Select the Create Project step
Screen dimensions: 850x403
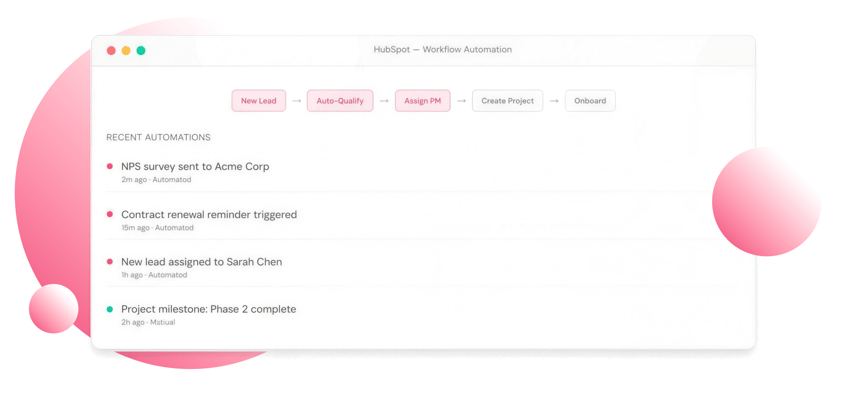click(x=507, y=101)
